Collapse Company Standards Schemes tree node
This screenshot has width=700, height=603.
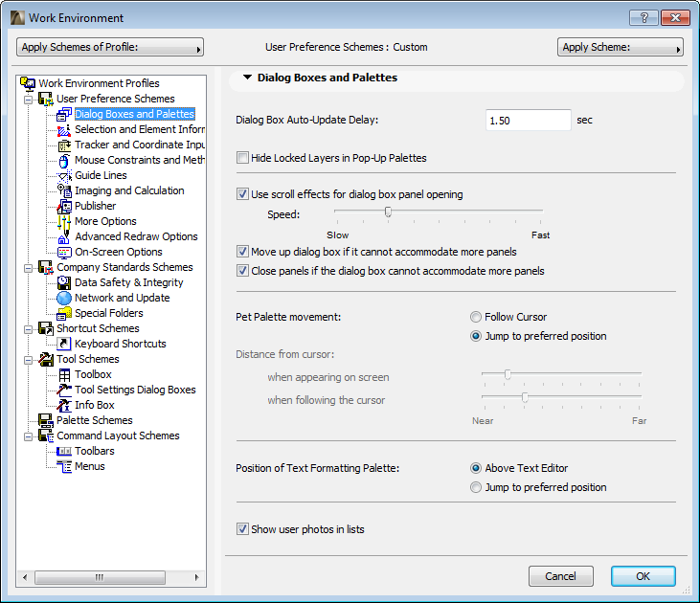[x=28, y=268]
